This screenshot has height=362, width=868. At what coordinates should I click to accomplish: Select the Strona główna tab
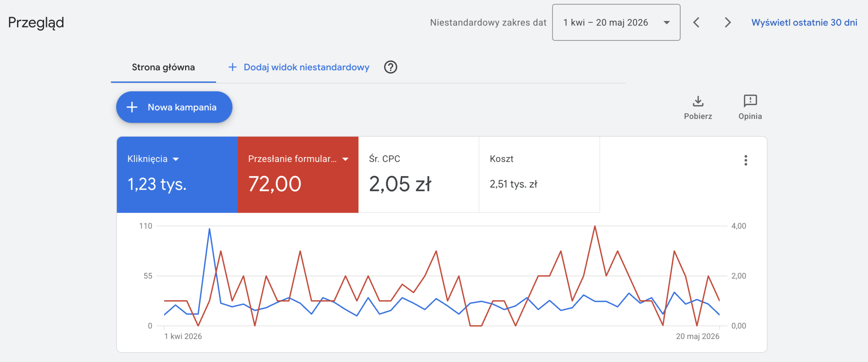pyautogui.click(x=163, y=67)
